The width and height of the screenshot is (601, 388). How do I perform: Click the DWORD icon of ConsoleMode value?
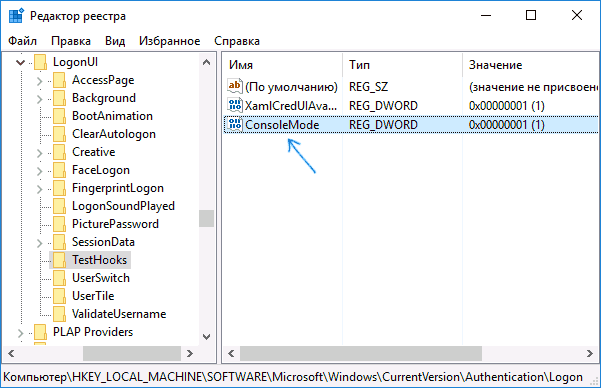(235, 124)
